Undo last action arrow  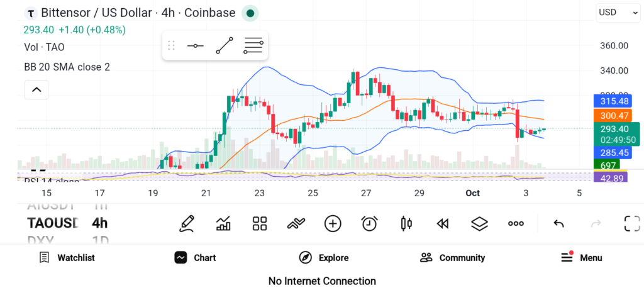(558, 223)
